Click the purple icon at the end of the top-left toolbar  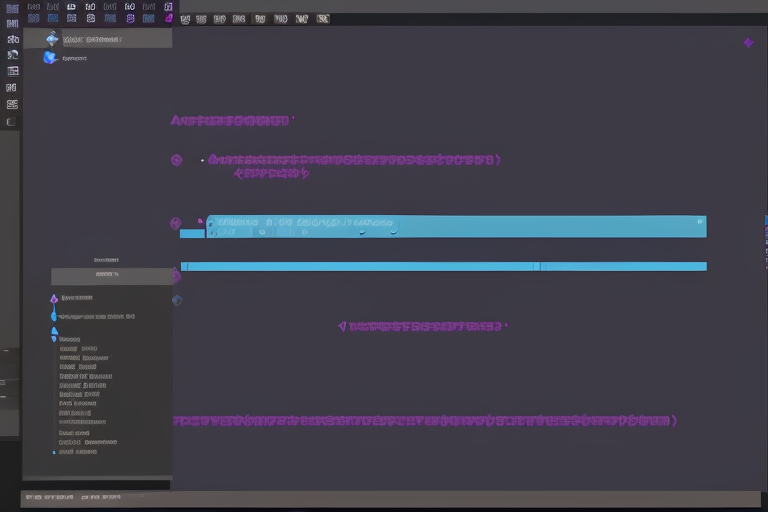click(168, 18)
